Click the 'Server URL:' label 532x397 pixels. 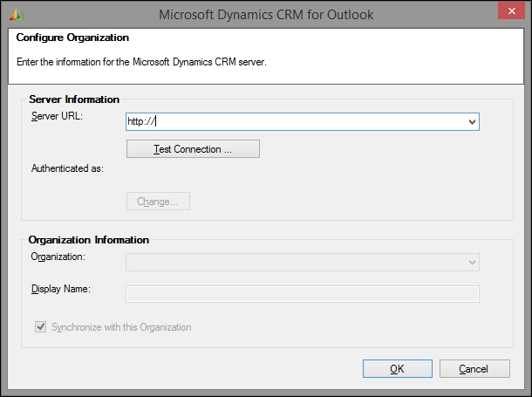[x=57, y=116]
